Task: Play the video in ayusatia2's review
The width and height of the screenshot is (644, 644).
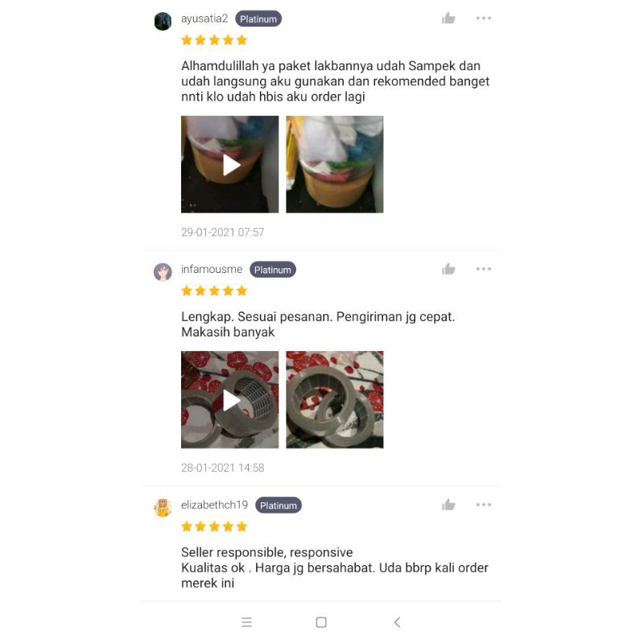Action: coord(229,164)
